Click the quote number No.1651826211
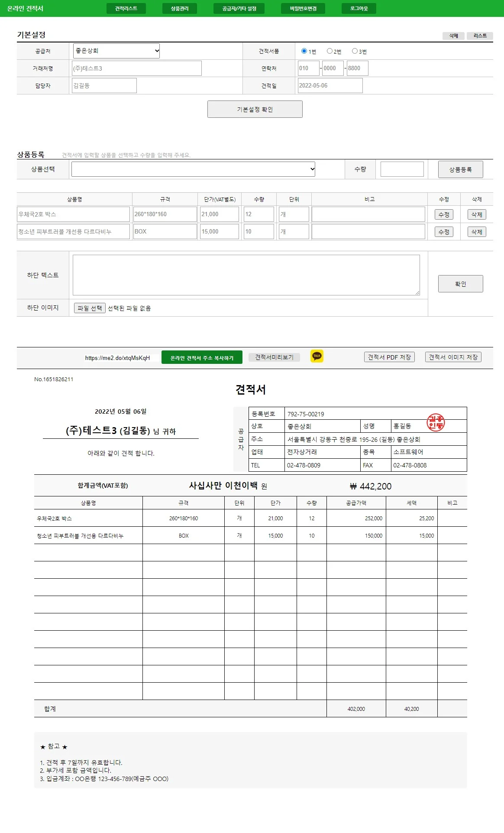 pos(54,379)
